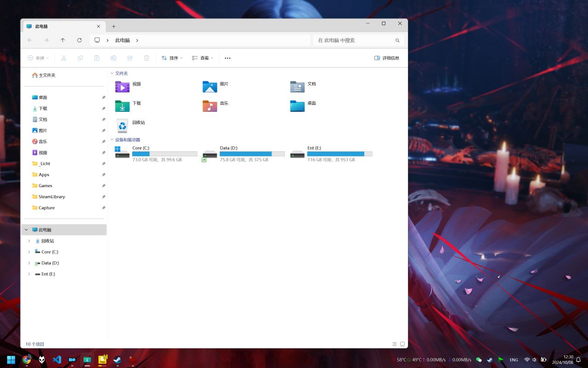Screen dimensions: 588x368
Task: Open the notification bell in the system tray
Action: (x=579, y=360)
